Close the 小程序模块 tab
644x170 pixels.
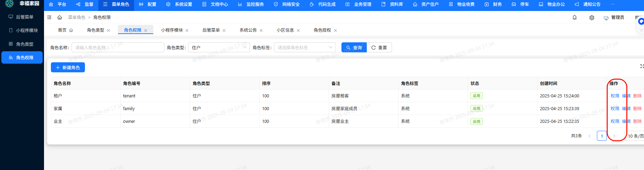click(187, 31)
